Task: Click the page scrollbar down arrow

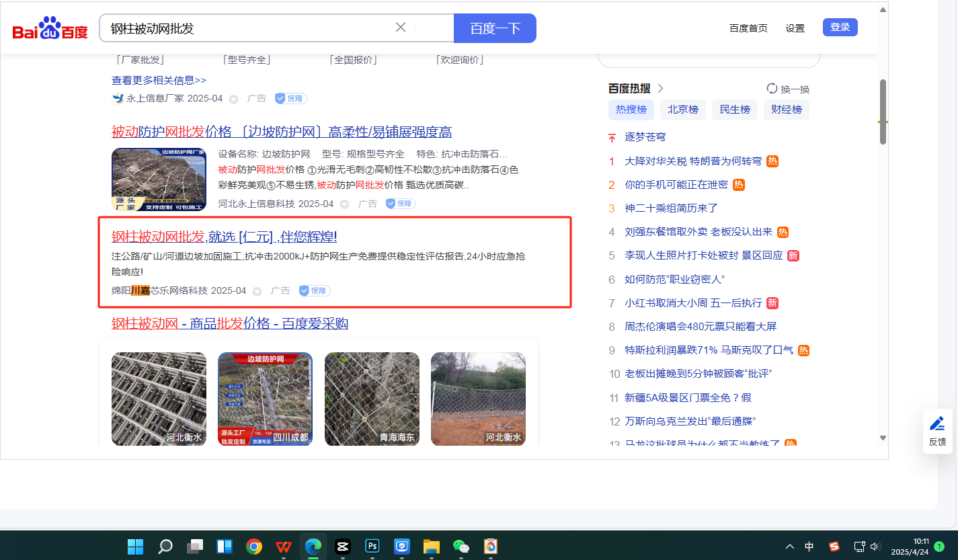Action: pyautogui.click(x=883, y=438)
